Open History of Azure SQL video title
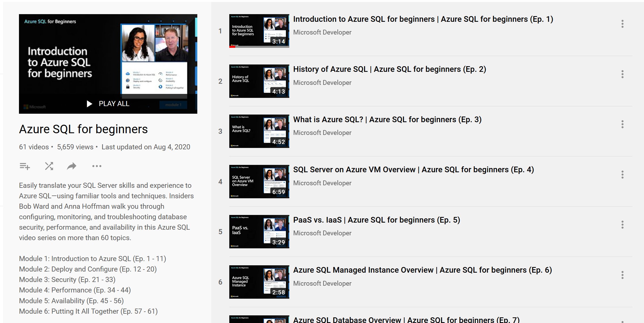The width and height of the screenshot is (644, 323). click(x=389, y=69)
